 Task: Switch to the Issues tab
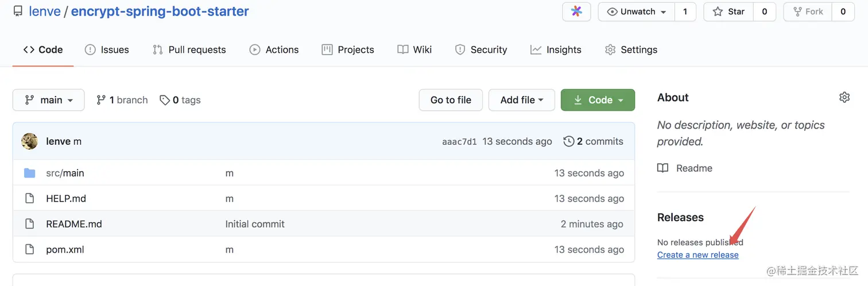(107, 50)
